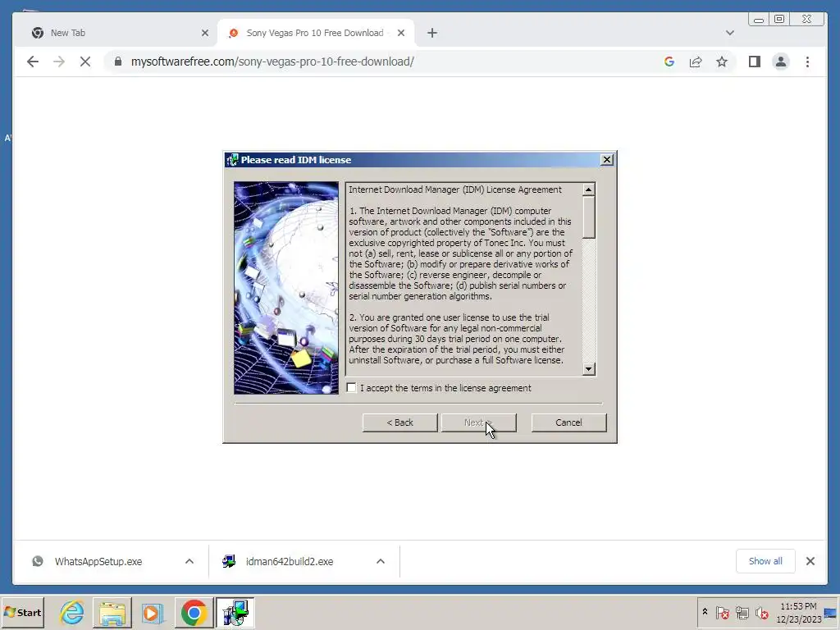Close the New Tab browser tab
This screenshot has width=840, height=630.
(204, 33)
